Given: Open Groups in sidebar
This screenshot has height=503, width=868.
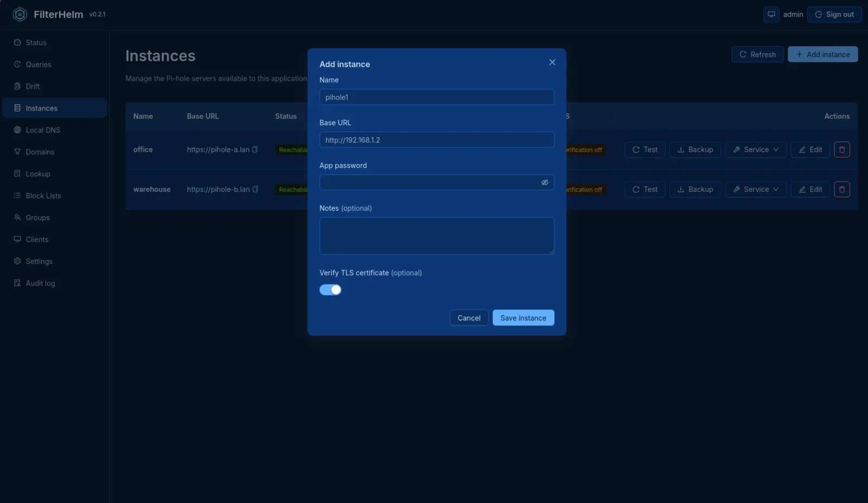Looking at the screenshot, I should pos(54,217).
